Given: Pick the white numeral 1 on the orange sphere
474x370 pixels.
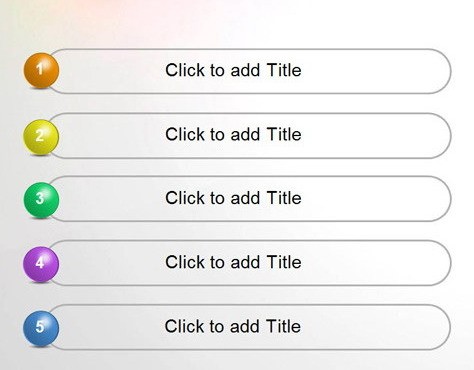Looking at the screenshot, I should pyautogui.click(x=40, y=69).
